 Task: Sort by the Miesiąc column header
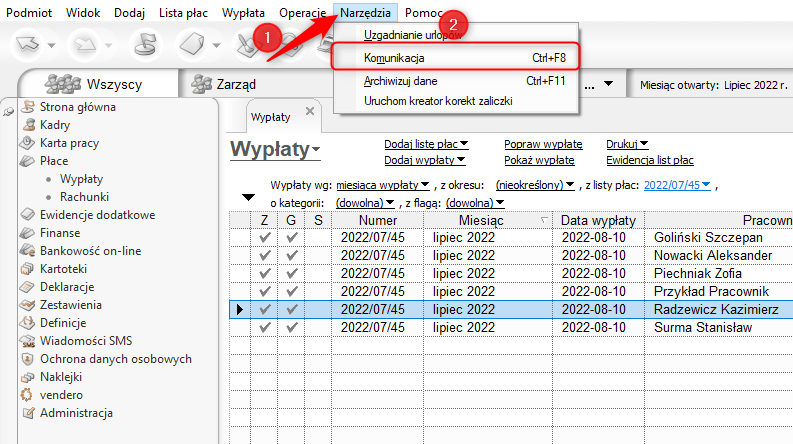click(x=488, y=220)
